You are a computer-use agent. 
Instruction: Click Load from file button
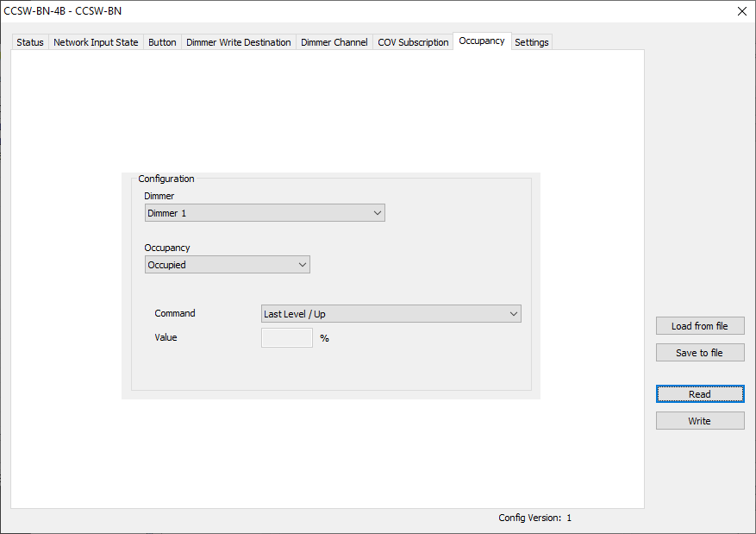point(700,326)
